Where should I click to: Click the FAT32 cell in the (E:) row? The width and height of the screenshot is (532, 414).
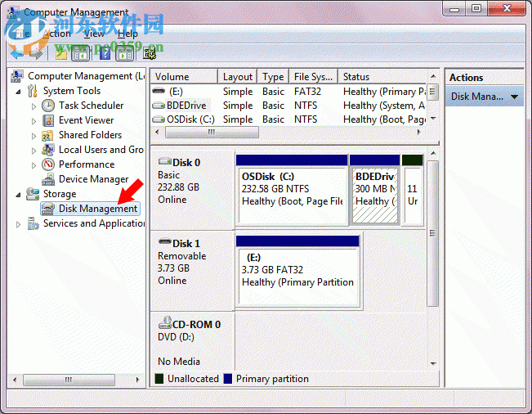pos(307,92)
